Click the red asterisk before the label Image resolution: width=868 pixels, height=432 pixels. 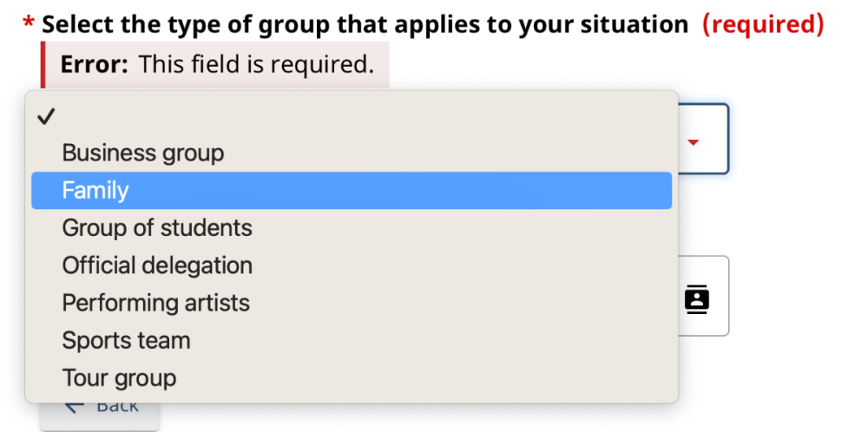29,23
